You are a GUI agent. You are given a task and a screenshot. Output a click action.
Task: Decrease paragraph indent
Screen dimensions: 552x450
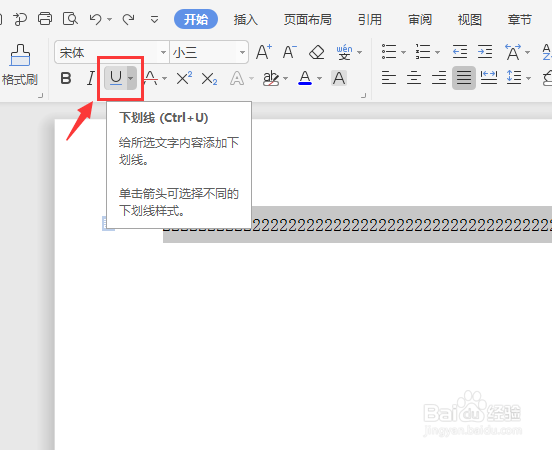[460, 52]
